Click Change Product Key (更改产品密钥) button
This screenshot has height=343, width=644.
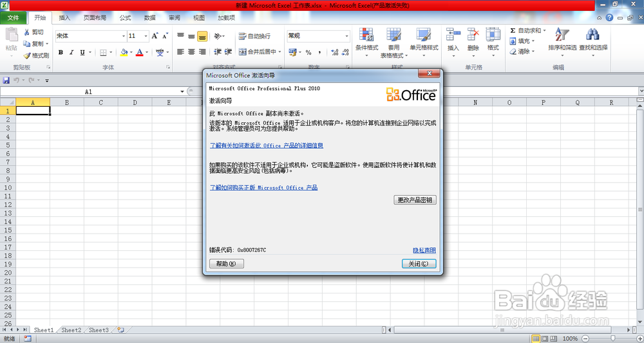(415, 199)
